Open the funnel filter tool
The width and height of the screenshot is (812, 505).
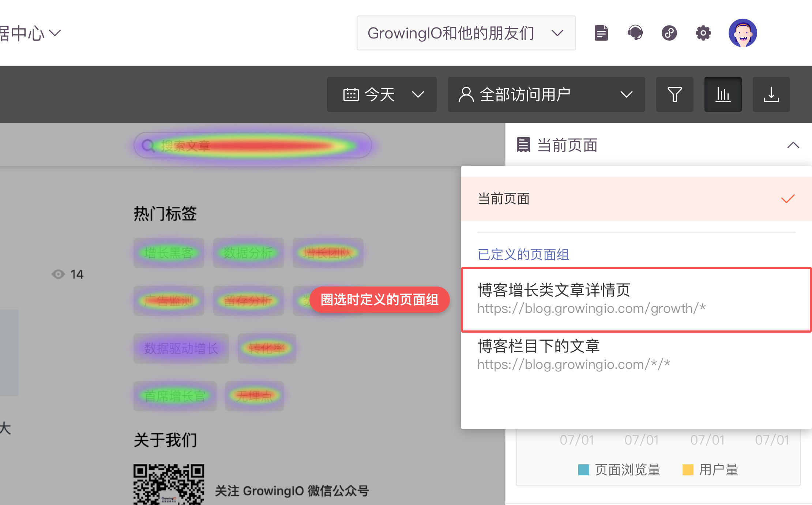pyautogui.click(x=674, y=94)
